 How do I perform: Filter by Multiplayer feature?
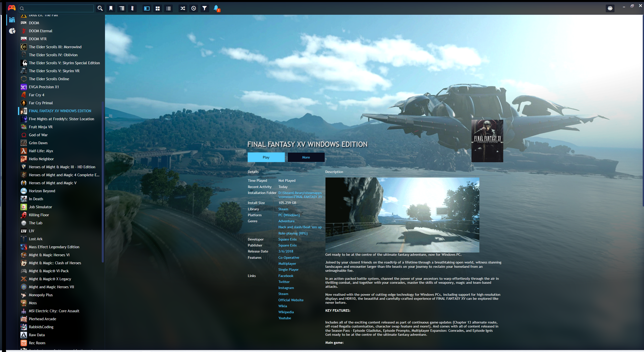(x=287, y=263)
